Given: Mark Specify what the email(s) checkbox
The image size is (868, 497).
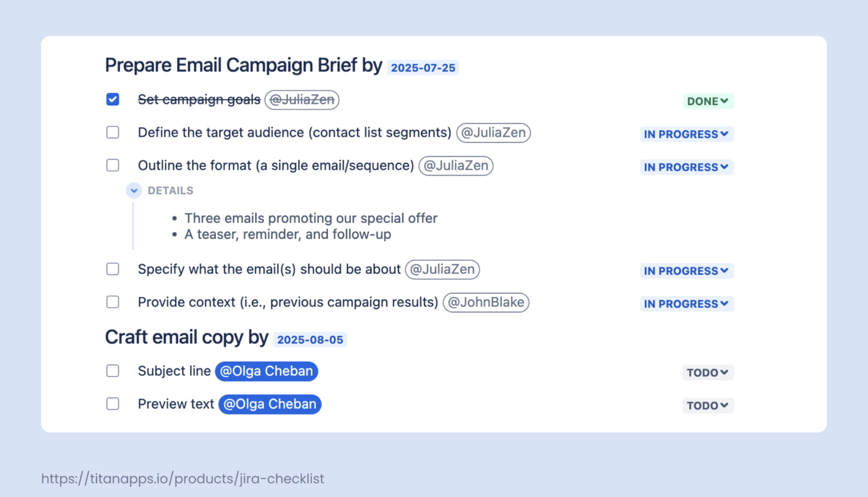Looking at the screenshot, I should (x=113, y=269).
